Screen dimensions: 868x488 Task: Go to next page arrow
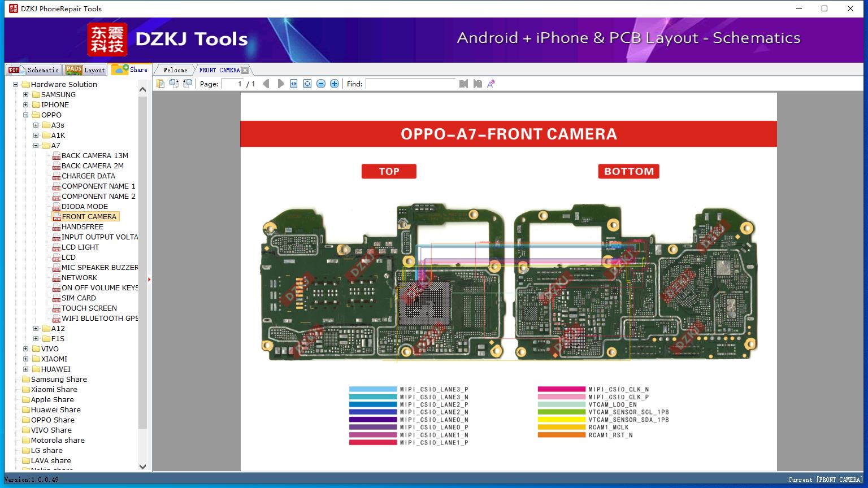280,84
